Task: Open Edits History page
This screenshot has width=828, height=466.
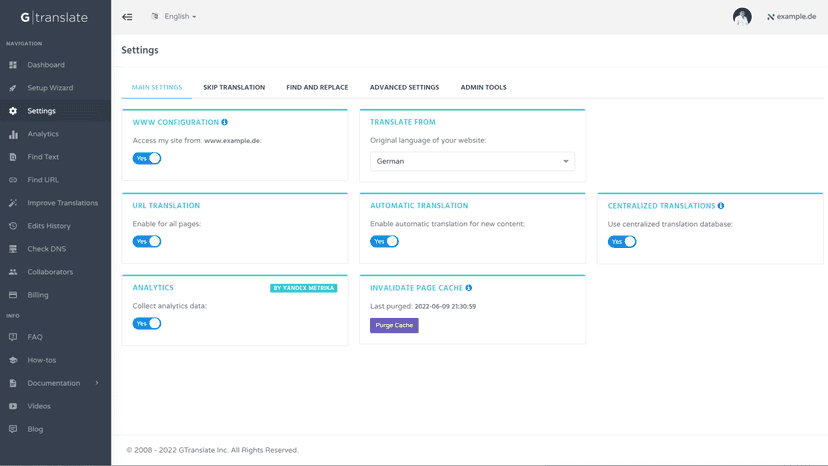Action: pyautogui.click(x=49, y=226)
